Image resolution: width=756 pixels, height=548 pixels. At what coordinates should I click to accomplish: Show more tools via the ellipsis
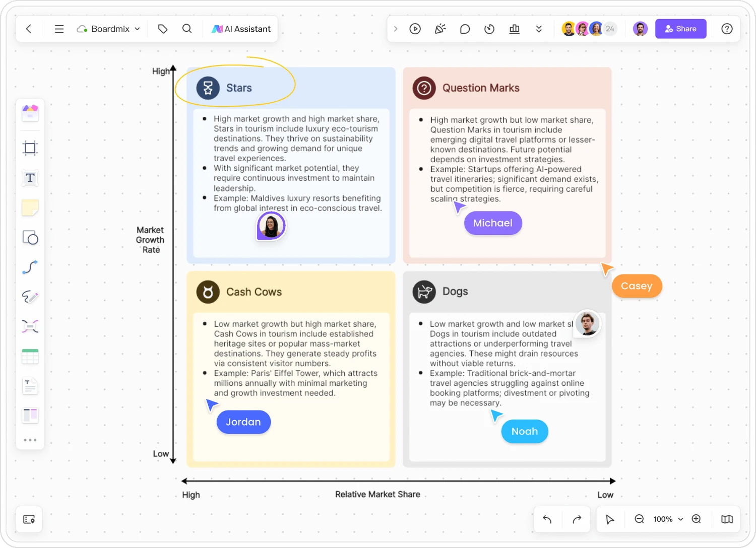click(x=30, y=440)
